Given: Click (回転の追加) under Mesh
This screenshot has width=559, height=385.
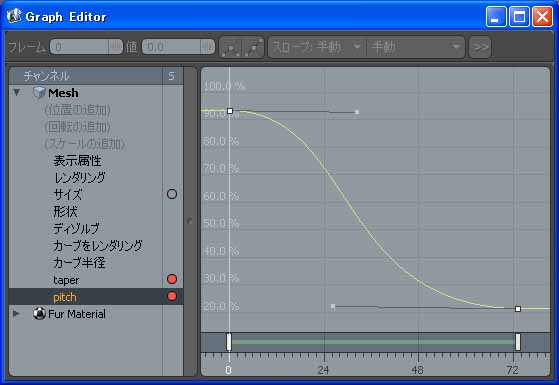Looking at the screenshot, I should click(x=77, y=127).
